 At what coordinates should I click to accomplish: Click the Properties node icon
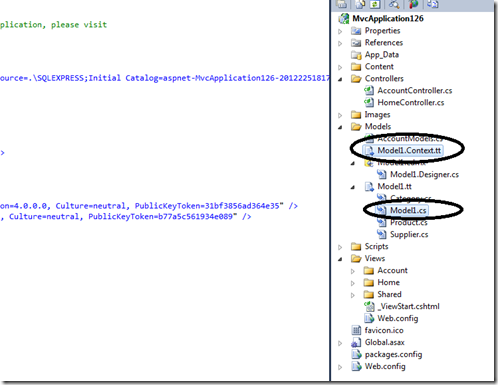coord(356,31)
